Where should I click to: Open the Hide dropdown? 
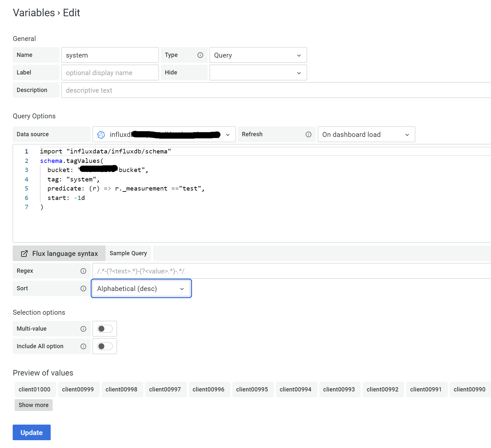(x=258, y=72)
